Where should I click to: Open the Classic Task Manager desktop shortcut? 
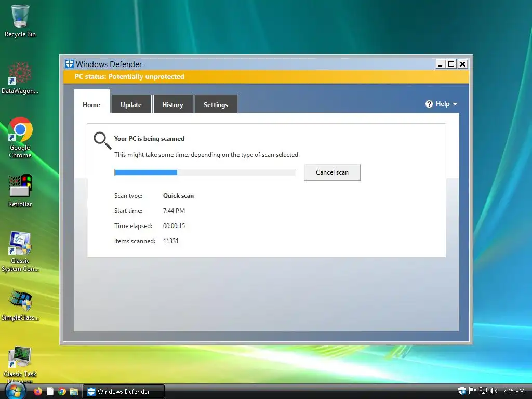pos(20,365)
